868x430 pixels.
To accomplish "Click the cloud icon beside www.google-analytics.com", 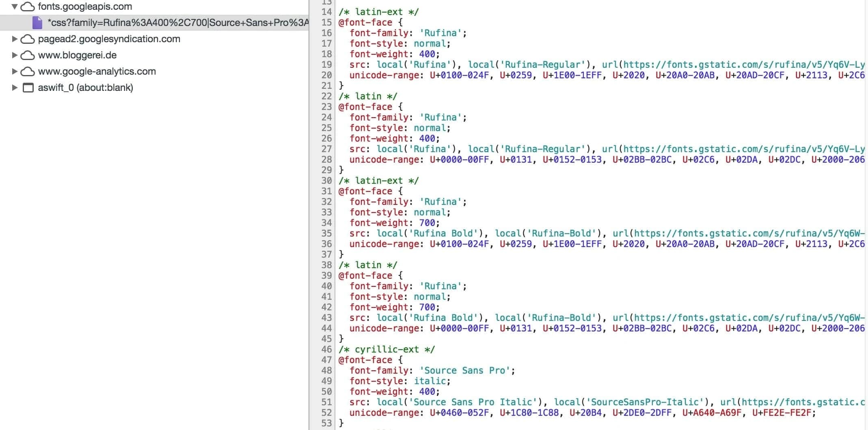I will coord(28,71).
